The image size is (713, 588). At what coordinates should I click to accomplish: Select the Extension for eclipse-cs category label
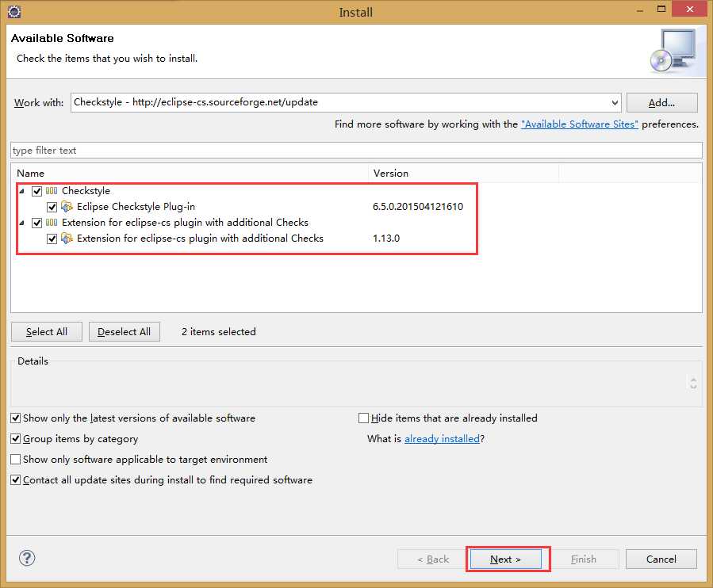(x=185, y=223)
